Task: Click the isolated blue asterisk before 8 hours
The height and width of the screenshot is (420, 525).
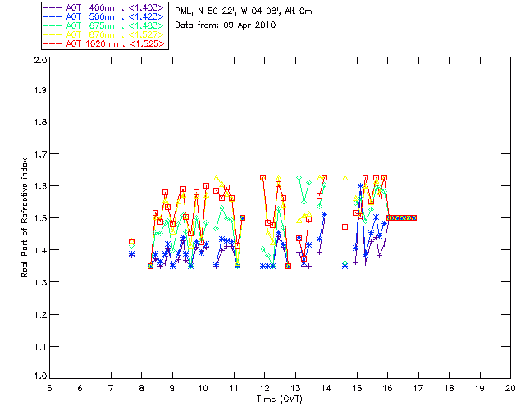Action: (x=132, y=254)
